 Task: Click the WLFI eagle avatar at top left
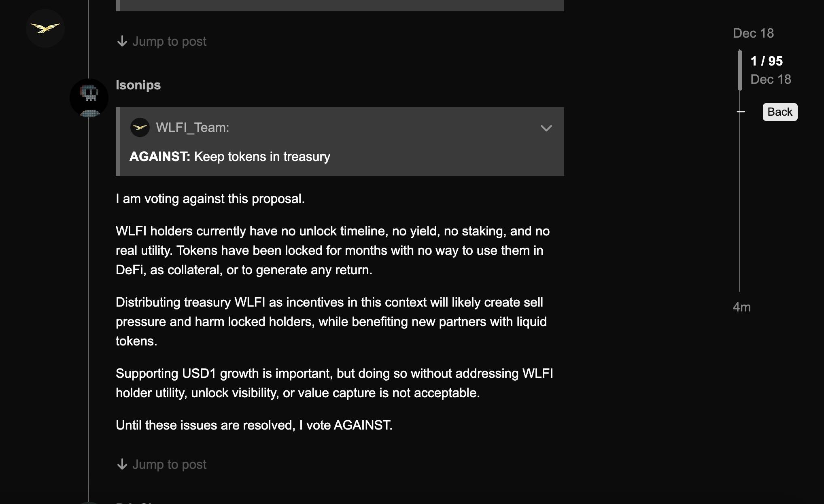pyautogui.click(x=45, y=28)
